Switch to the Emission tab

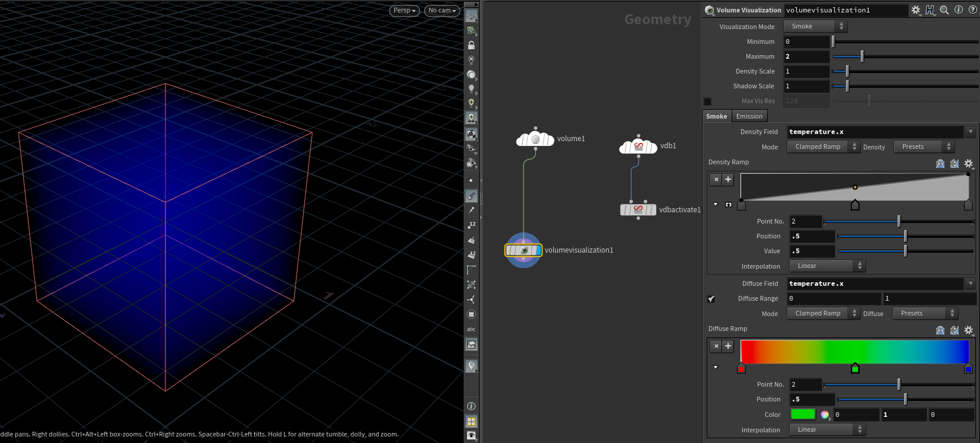[x=749, y=116]
